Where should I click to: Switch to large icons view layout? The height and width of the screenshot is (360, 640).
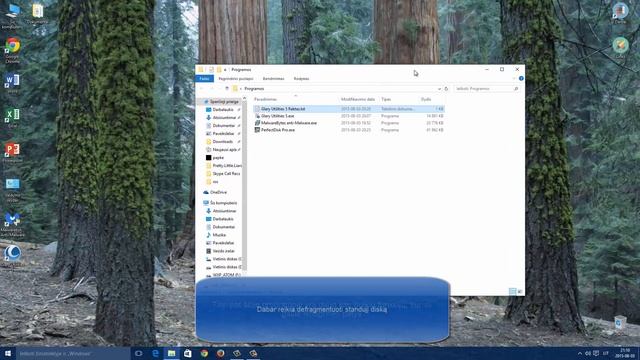tap(520, 291)
